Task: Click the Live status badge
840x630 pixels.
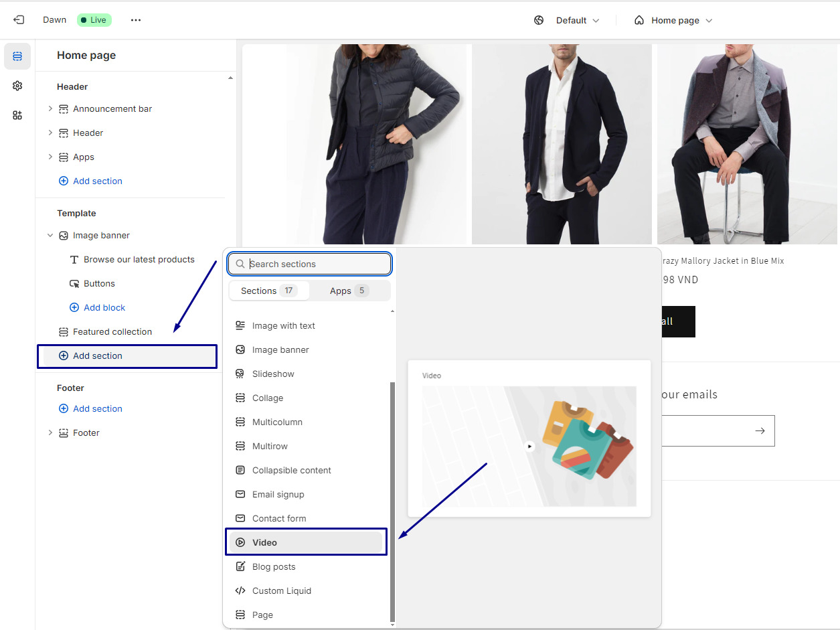Action: (x=94, y=20)
